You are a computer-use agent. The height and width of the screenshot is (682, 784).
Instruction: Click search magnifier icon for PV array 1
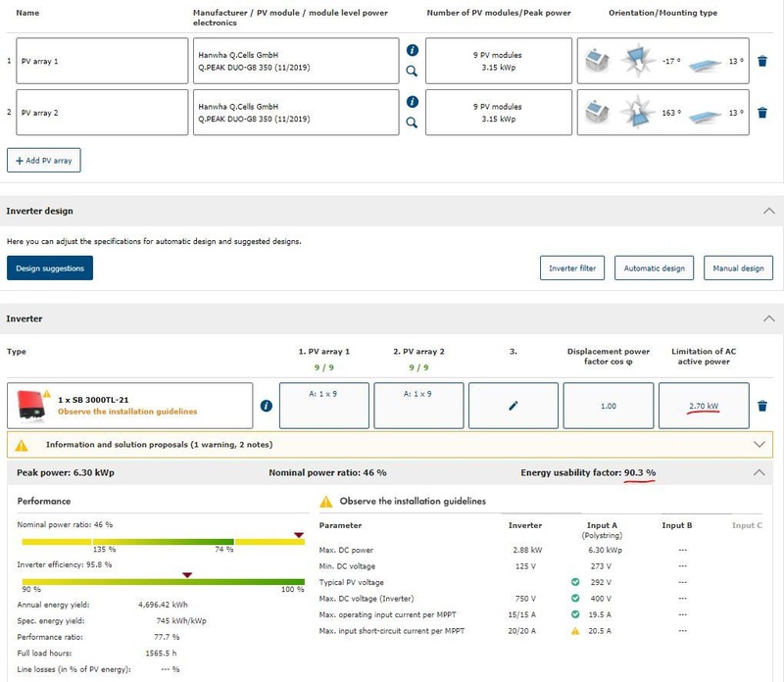point(413,72)
